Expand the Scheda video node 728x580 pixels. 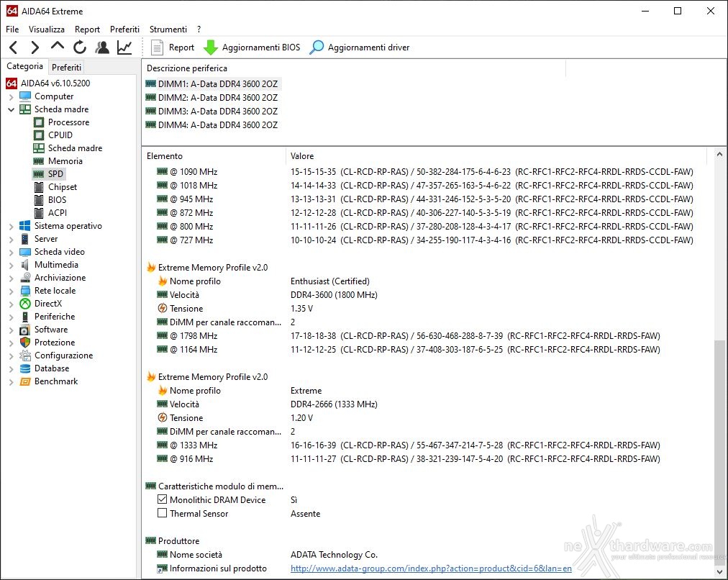[x=11, y=252]
